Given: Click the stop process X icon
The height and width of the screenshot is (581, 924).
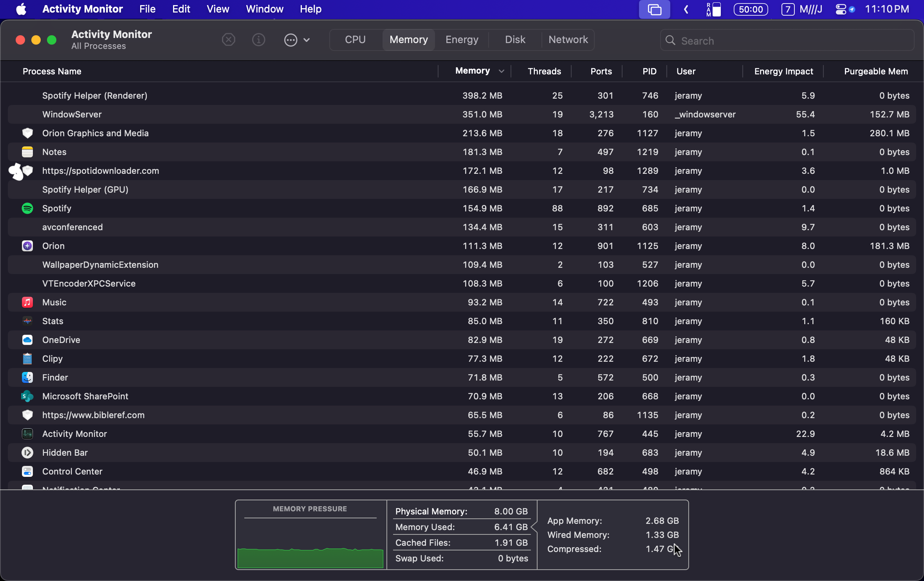Looking at the screenshot, I should click(x=228, y=40).
